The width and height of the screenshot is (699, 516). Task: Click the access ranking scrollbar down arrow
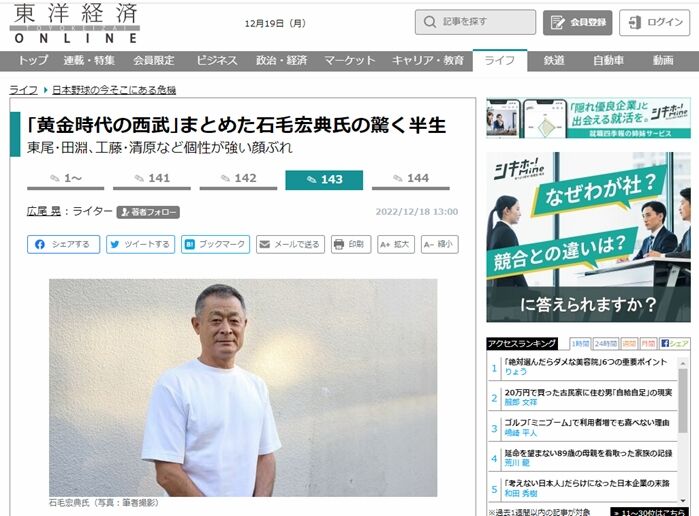pyautogui.click(x=683, y=501)
